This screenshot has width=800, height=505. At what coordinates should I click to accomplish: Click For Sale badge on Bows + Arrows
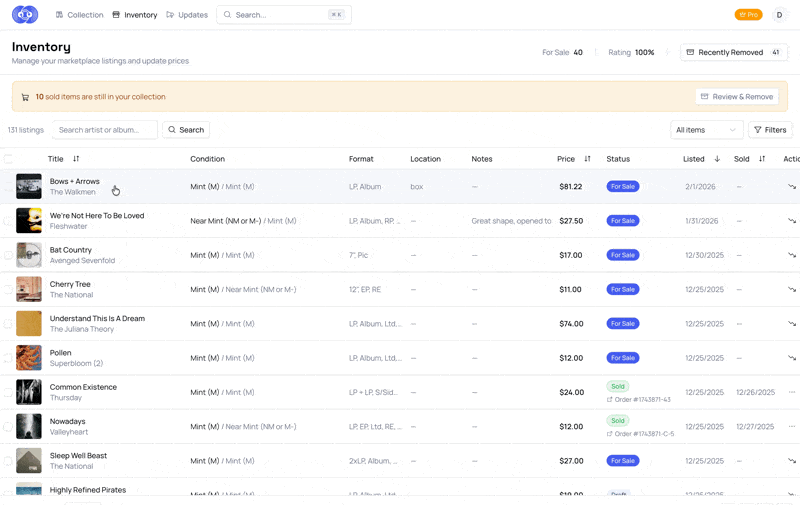[622, 186]
